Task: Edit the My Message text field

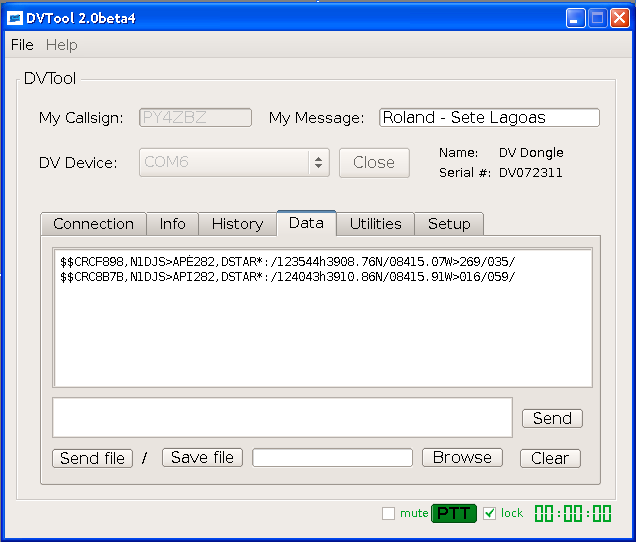Action: coord(489,118)
